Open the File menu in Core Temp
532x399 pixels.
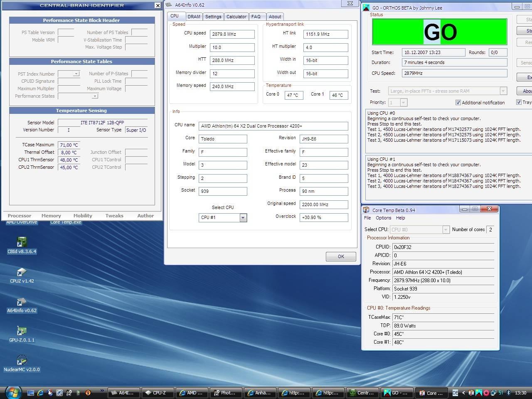[367, 218]
